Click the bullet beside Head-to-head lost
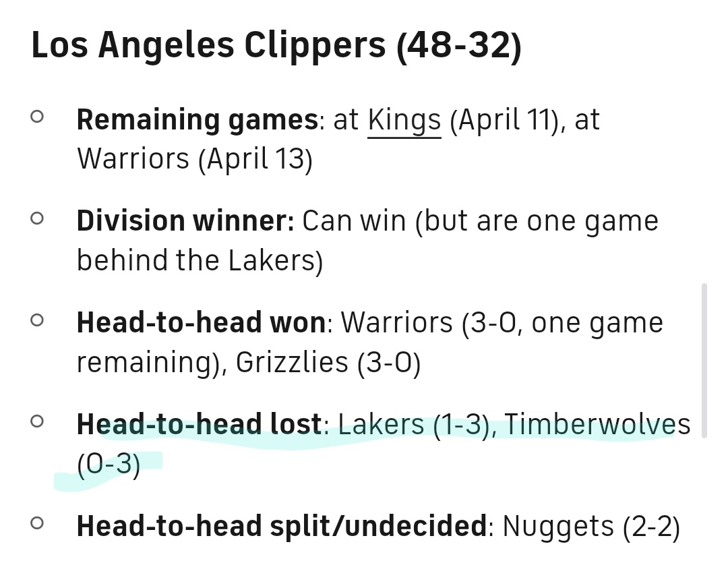This screenshot has height=563, width=728. [x=38, y=421]
